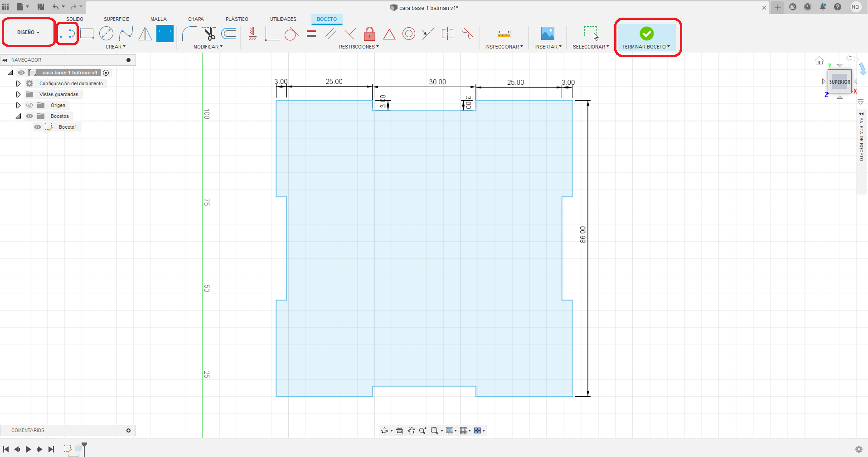Select the Trim scissors tool
868x457 pixels.
[209, 34]
